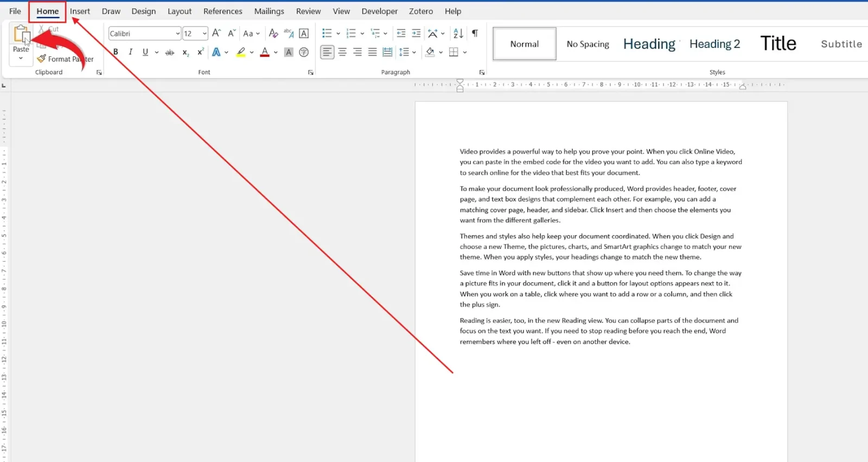Apply superscript formatting
The height and width of the screenshot is (462, 868).
coord(201,52)
